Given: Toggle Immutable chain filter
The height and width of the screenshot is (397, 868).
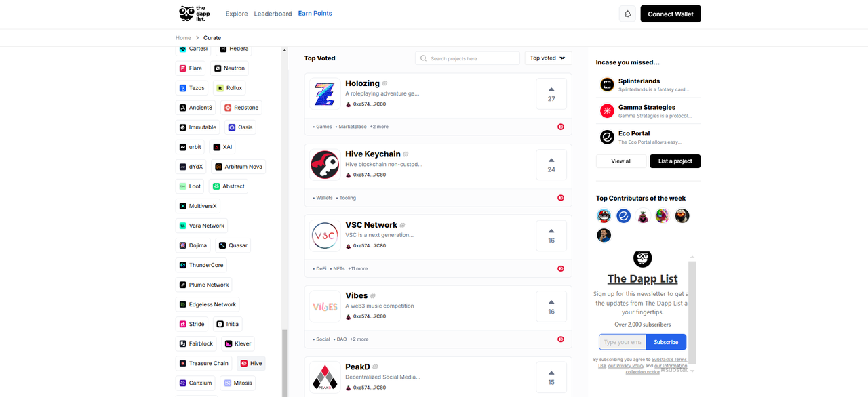Looking at the screenshot, I should 198,127.
